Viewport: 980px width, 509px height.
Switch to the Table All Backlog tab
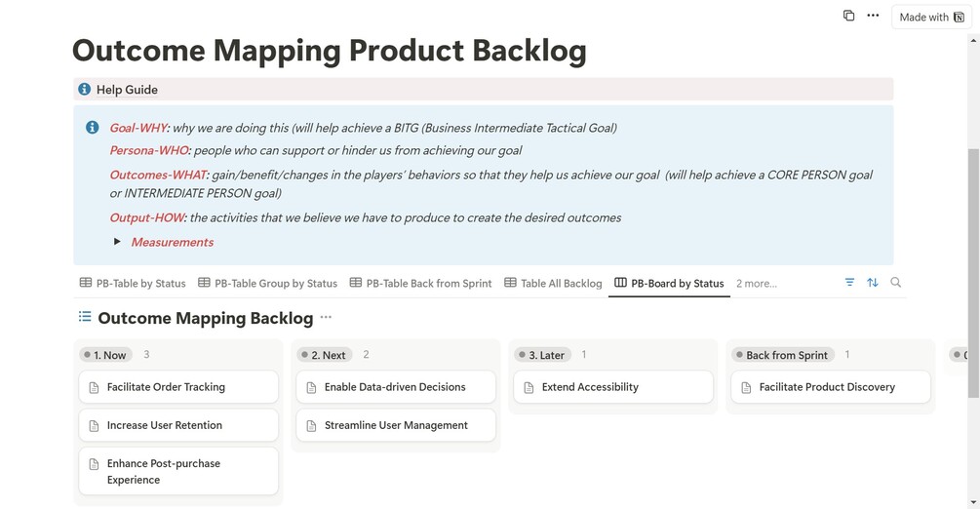(553, 284)
